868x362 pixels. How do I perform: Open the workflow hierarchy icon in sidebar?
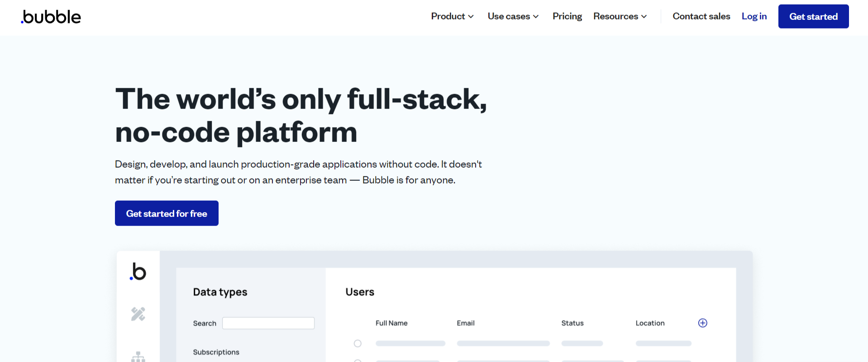coord(138,357)
